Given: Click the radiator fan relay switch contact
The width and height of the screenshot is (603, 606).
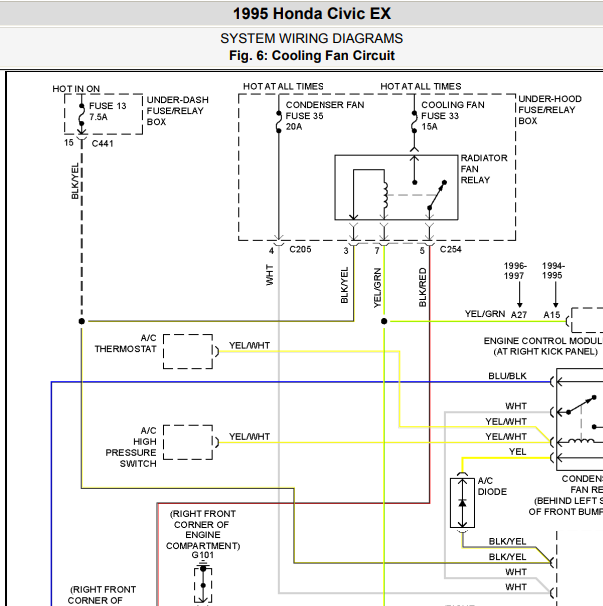Looking at the screenshot, I should [437, 195].
